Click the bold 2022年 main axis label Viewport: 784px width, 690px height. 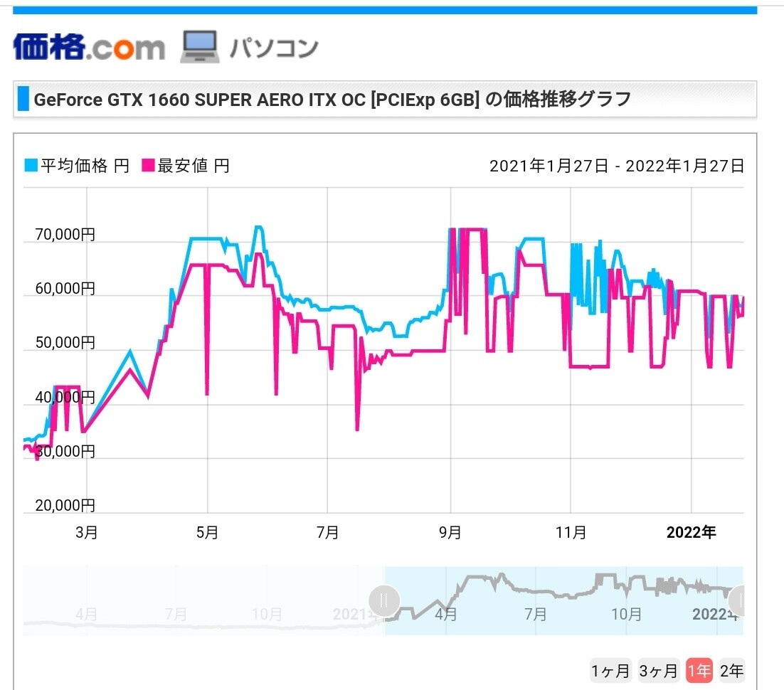click(x=691, y=533)
